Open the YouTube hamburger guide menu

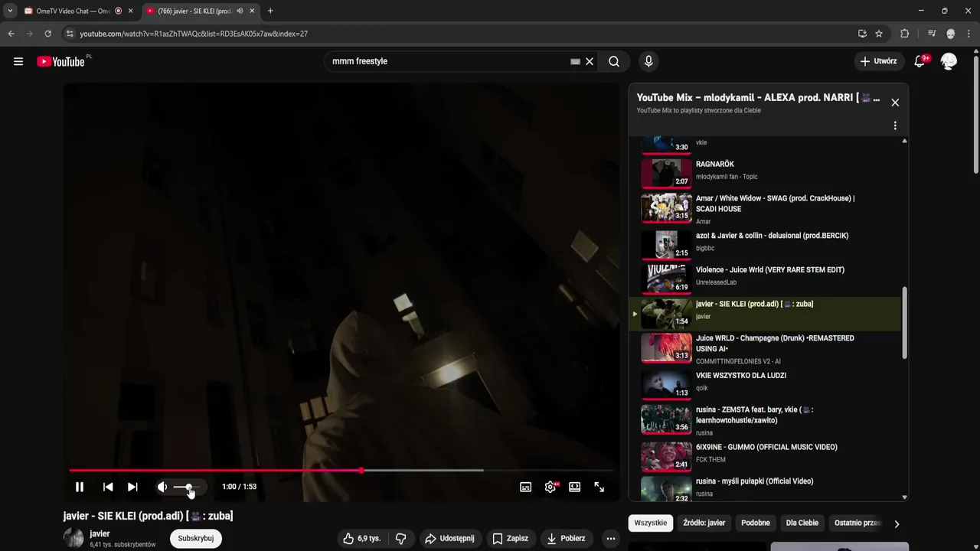[18, 61]
